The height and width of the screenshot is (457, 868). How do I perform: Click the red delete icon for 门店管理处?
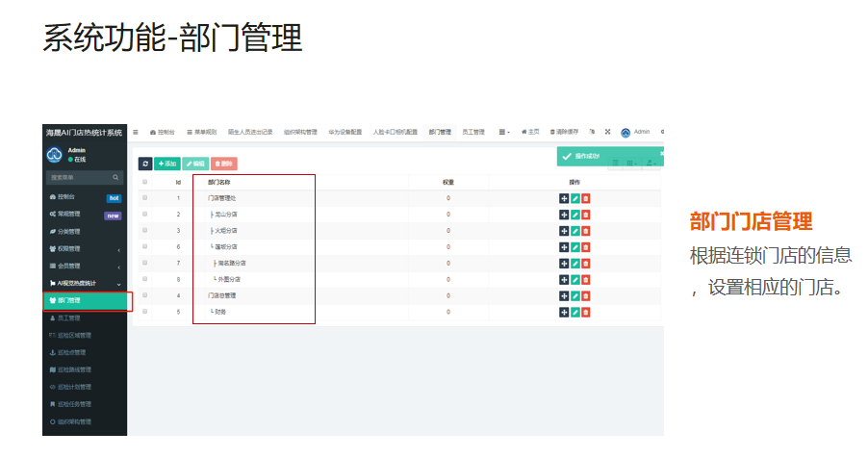click(x=586, y=198)
